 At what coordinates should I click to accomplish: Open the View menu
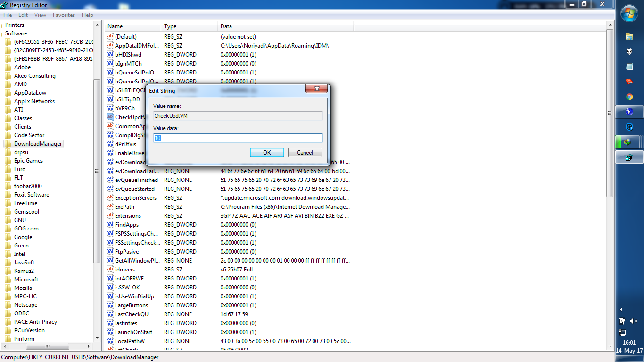41,15
